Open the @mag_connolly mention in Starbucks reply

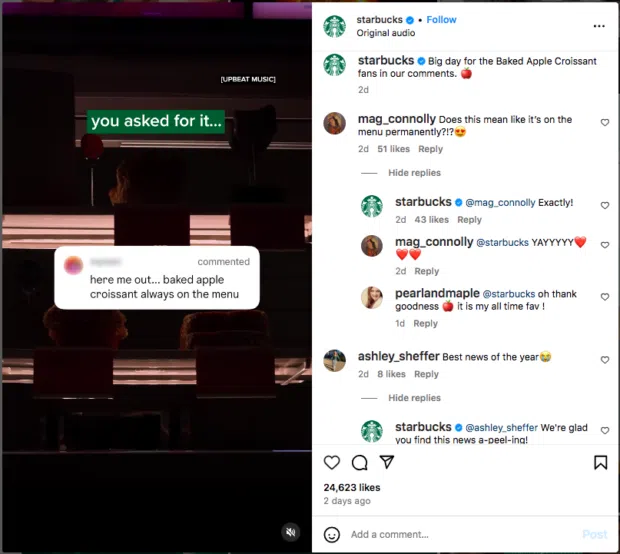tap(500, 202)
